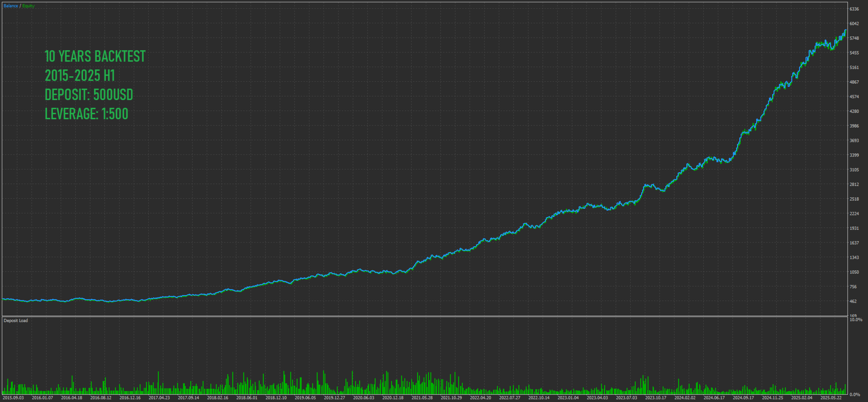The height and width of the screenshot is (402, 868).
Task: Click the 2024.02.02 date label
Action: [685, 398]
